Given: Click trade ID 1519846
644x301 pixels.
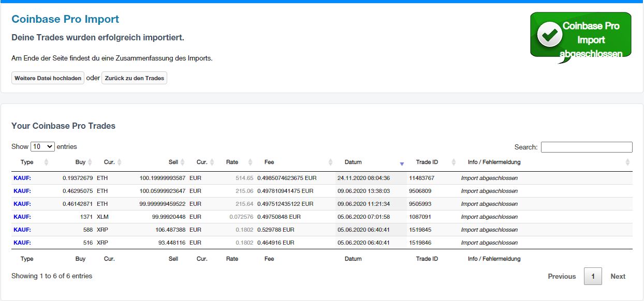Looking at the screenshot, I should tap(420, 243).
